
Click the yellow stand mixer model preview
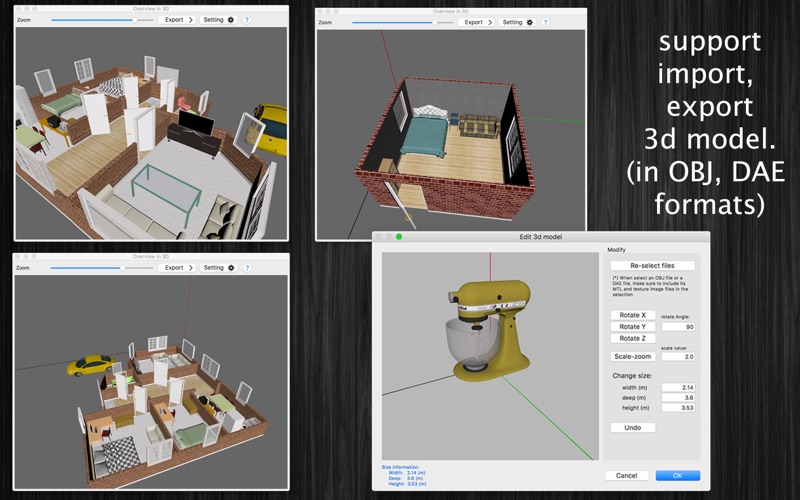pyautogui.click(x=488, y=330)
